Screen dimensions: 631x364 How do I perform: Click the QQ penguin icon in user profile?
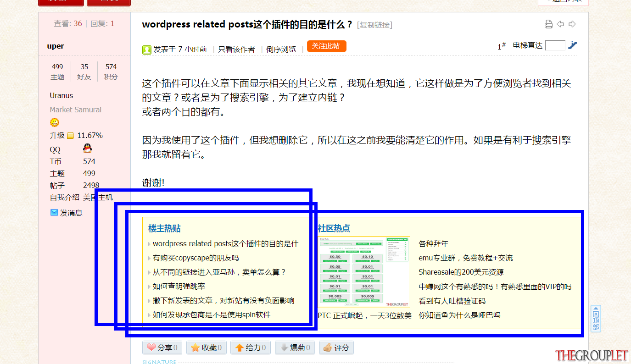pyautogui.click(x=87, y=148)
